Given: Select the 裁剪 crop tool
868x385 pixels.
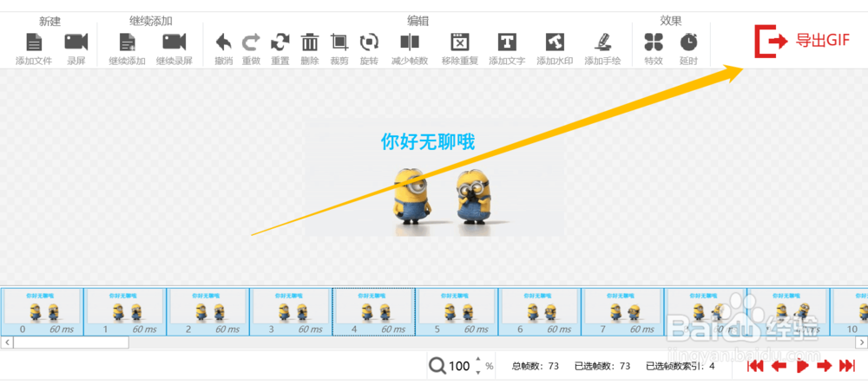Looking at the screenshot, I should coord(339,42).
